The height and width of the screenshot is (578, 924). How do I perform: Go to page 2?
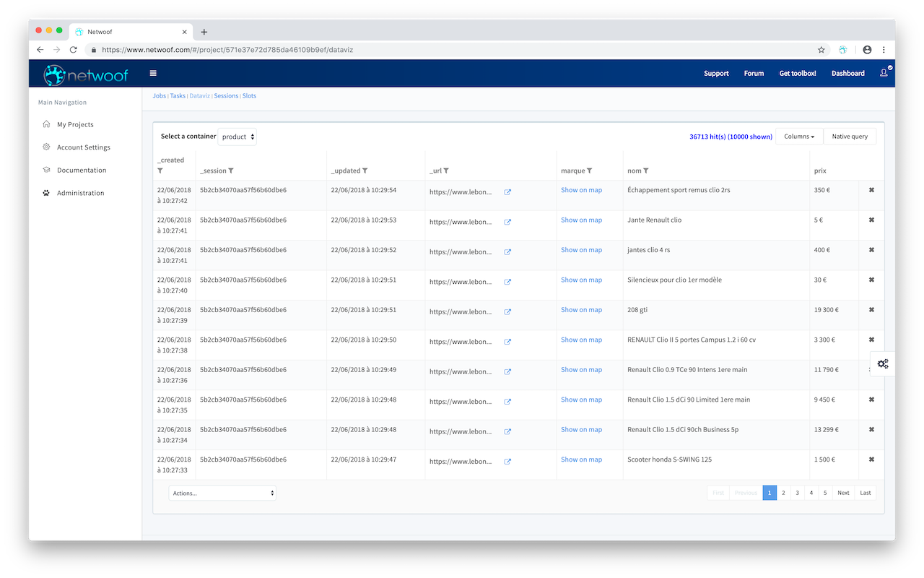click(x=783, y=493)
